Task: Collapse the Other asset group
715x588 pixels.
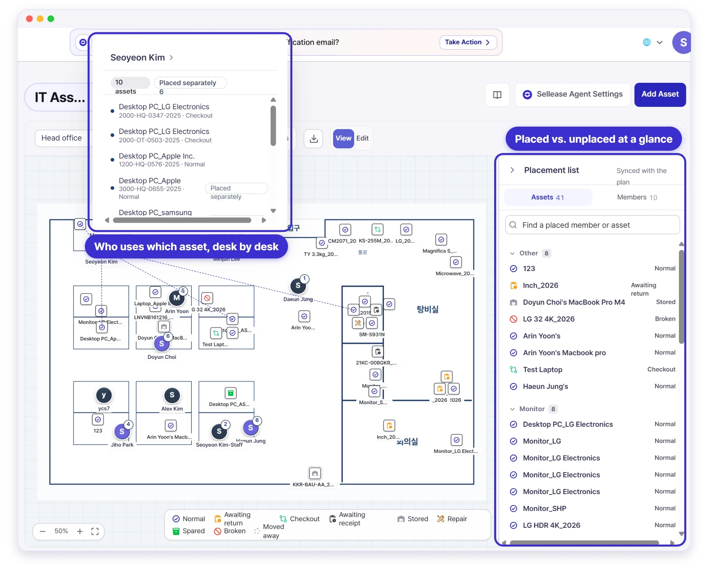Action: 512,253
